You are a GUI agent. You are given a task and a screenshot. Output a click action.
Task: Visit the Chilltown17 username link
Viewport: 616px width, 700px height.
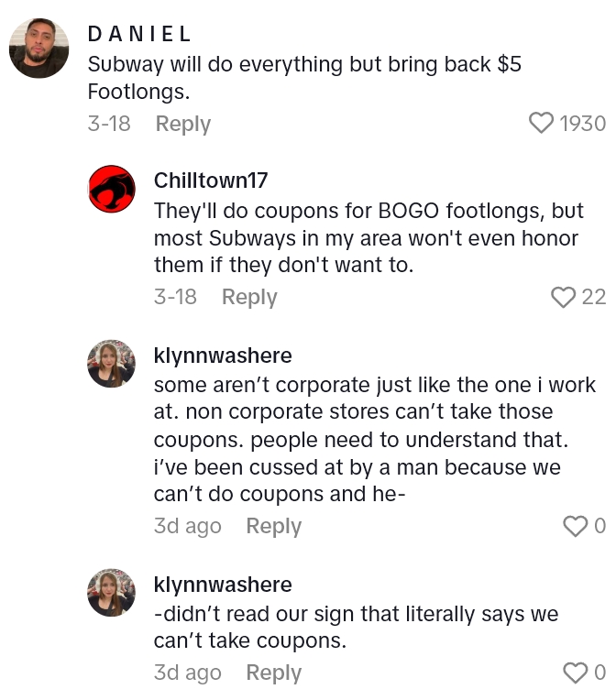point(211,180)
